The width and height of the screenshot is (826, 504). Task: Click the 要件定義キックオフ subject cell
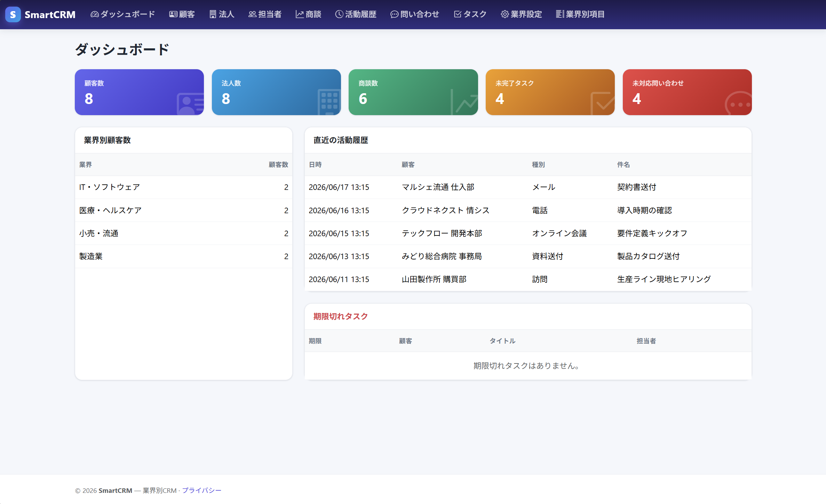point(652,233)
